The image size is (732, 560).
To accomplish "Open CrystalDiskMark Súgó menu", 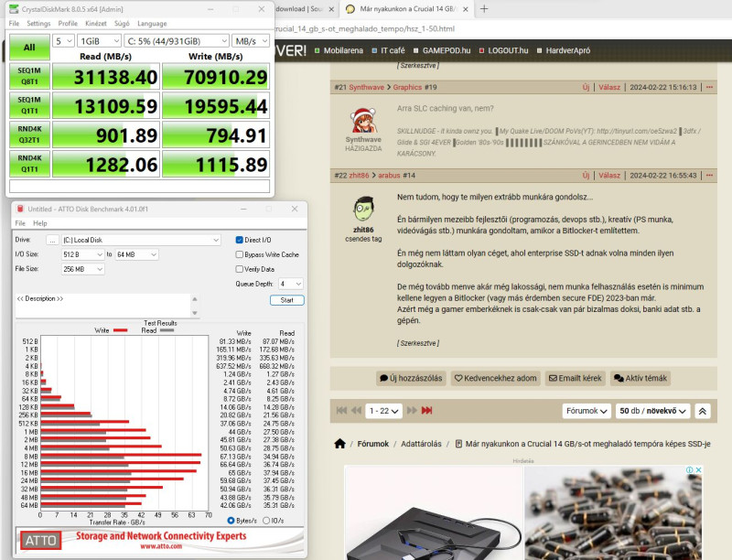I will click(x=122, y=24).
